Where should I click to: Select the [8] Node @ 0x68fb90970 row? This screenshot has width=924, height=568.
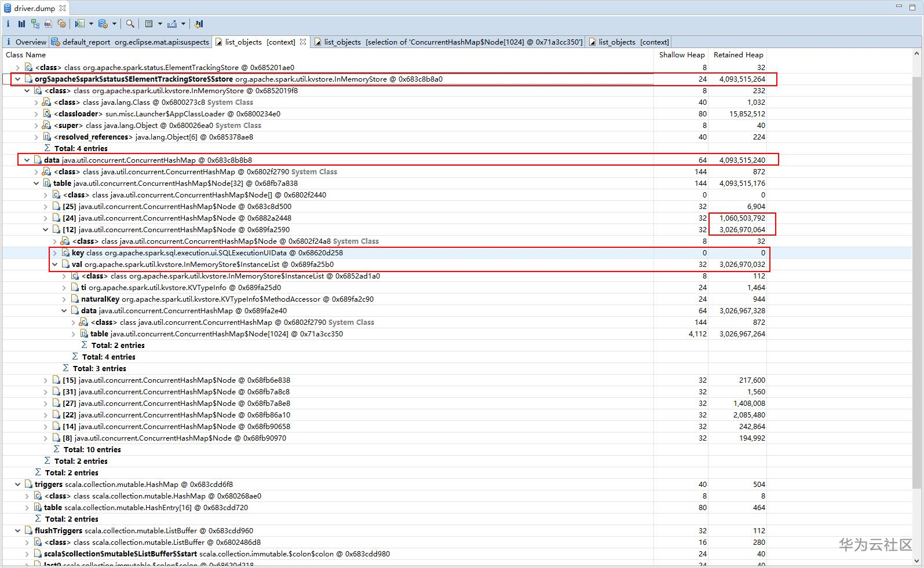click(384, 438)
